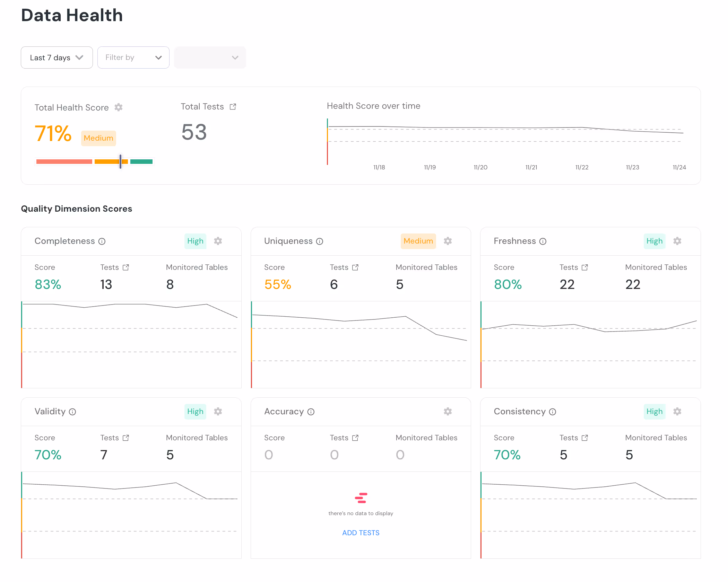Open the Tests external link on Uniqueness card
The width and height of the screenshot is (728, 582).
355,267
